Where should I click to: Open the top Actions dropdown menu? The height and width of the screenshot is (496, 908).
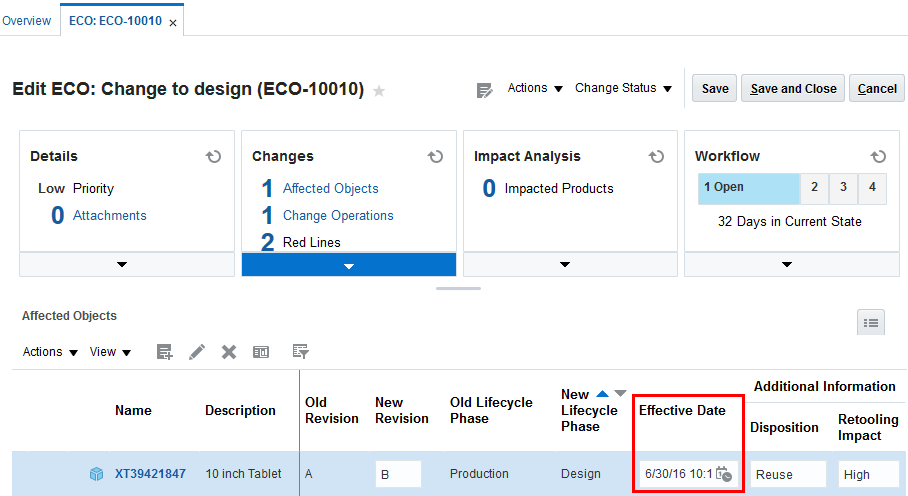(x=535, y=88)
